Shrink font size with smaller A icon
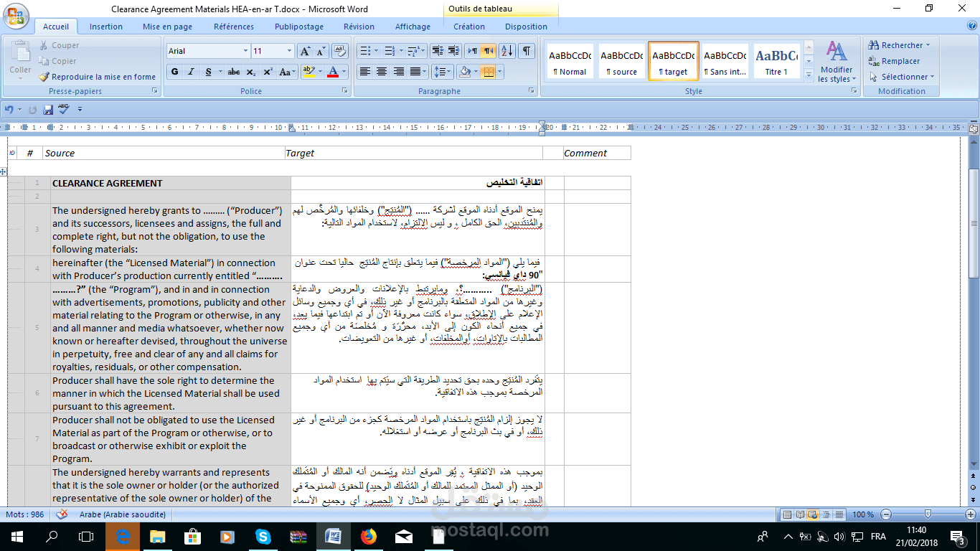 tap(321, 51)
